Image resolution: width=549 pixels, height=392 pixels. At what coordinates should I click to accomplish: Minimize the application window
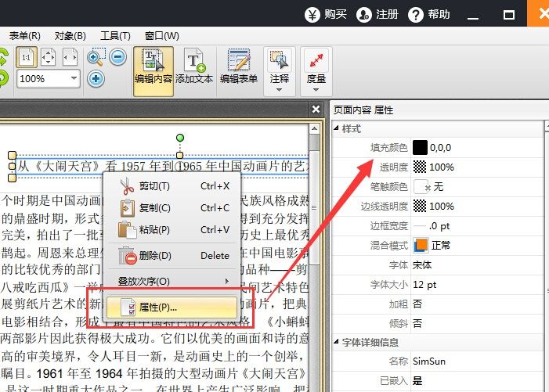click(x=473, y=16)
